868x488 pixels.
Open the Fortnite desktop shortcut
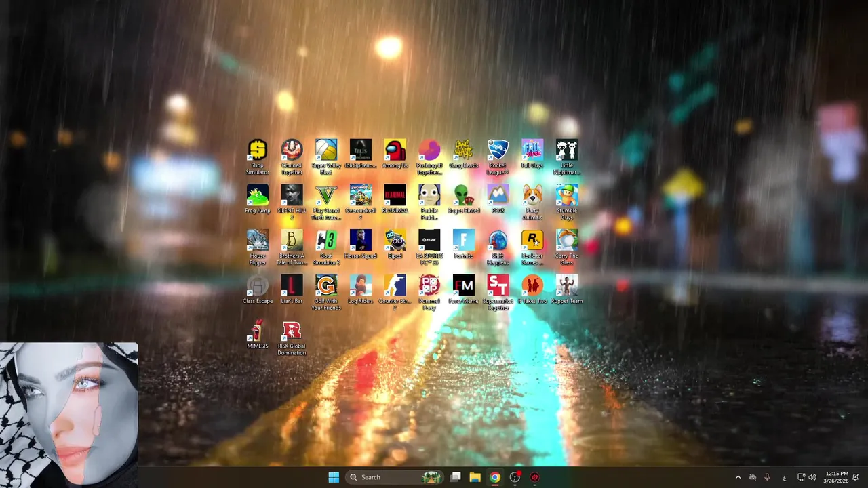point(464,240)
